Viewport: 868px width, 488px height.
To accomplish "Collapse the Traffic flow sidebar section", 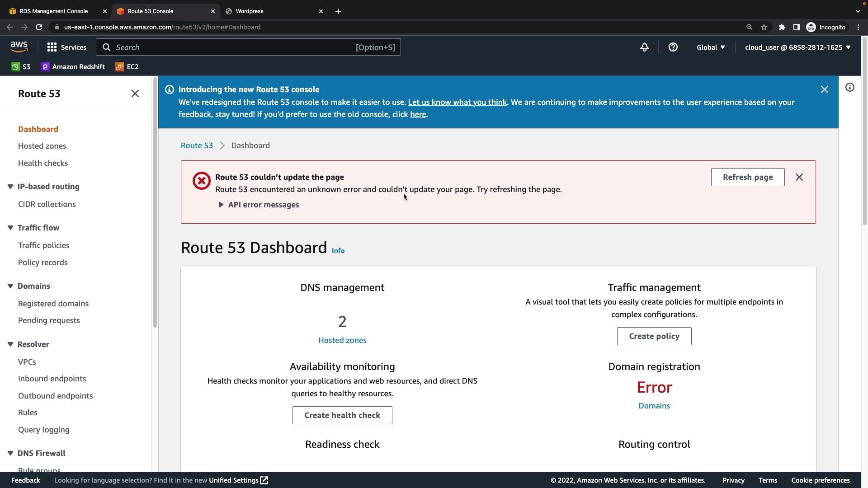I will click(10, 228).
